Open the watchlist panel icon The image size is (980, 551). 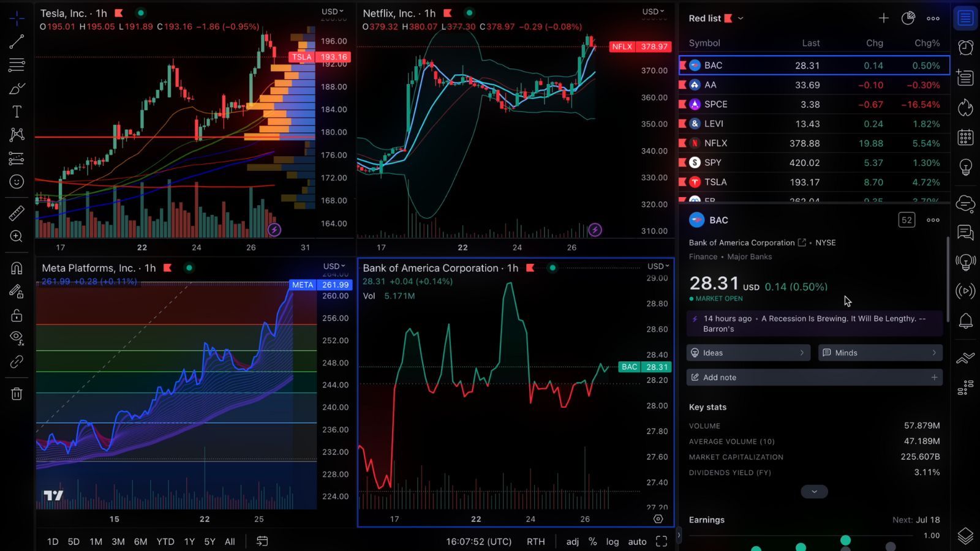965,18
